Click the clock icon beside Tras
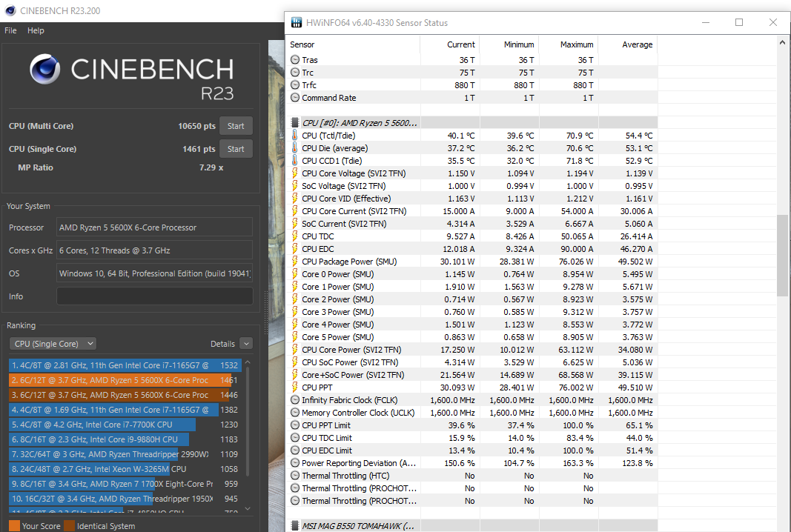The width and height of the screenshot is (791, 532). 295,59
